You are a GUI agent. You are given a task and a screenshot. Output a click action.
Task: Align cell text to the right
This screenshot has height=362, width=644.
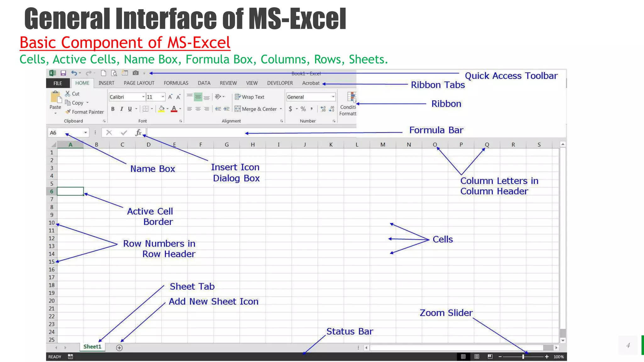[x=207, y=109]
